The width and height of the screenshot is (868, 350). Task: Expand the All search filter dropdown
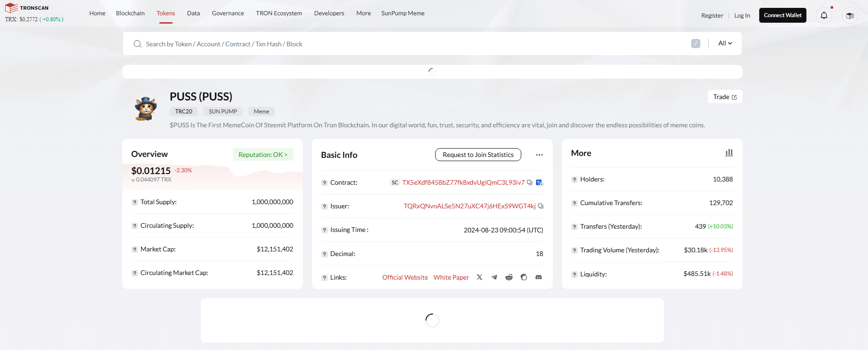(x=725, y=43)
